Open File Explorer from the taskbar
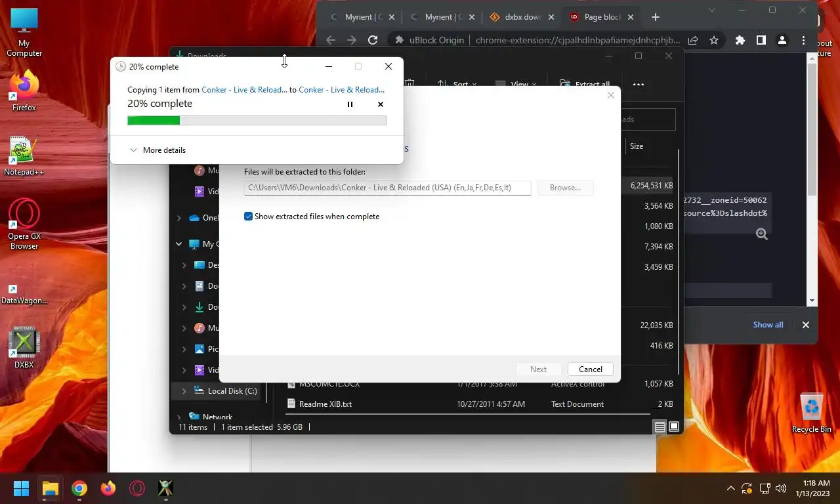 pyautogui.click(x=51, y=488)
